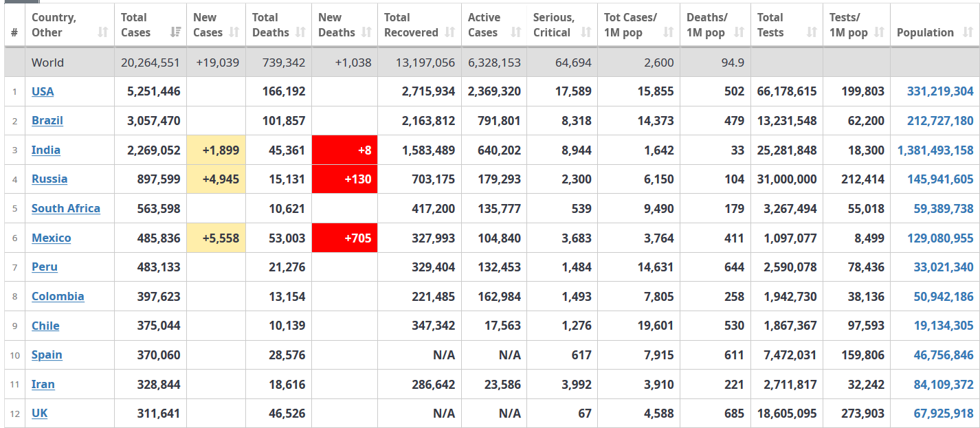Screen dimensions: 980x428
Task: Sort by Total Tests column arrows
Action: tap(812, 32)
